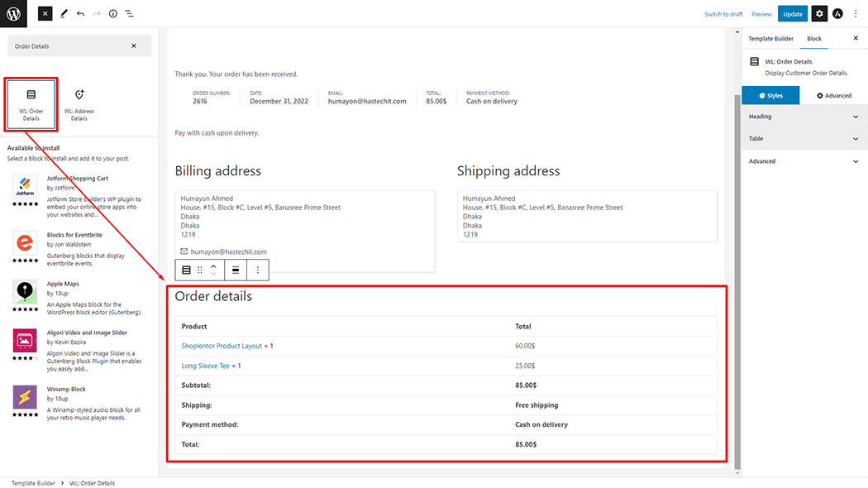Select the Tools pencil icon
This screenshot has width=868, height=488.
[x=64, y=14]
